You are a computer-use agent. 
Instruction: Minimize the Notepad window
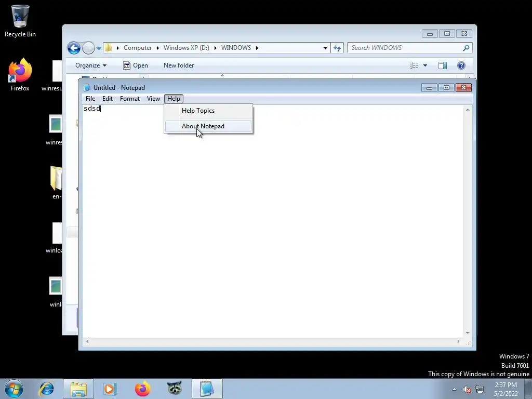[429, 88]
